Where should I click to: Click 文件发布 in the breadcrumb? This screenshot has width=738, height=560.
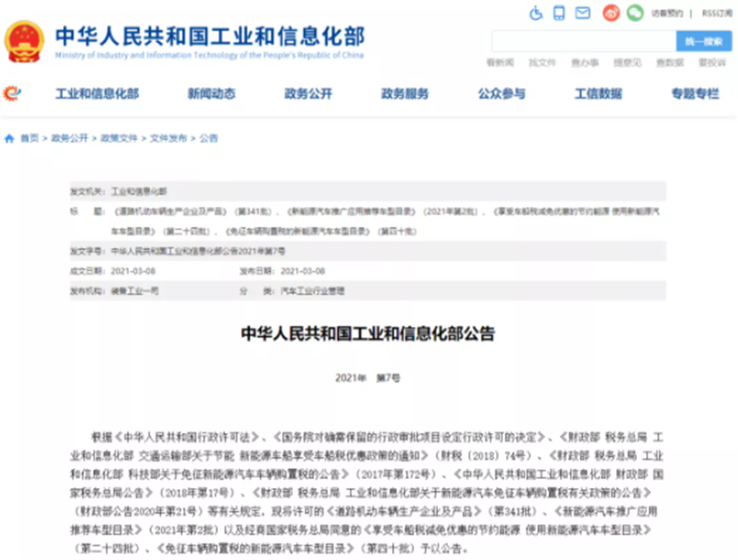168,139
